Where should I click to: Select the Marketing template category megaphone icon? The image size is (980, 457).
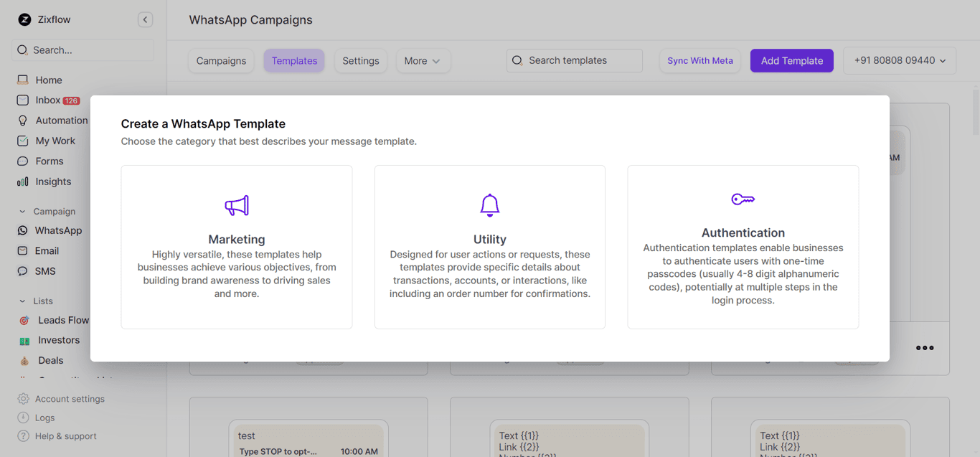pos(237,204)
